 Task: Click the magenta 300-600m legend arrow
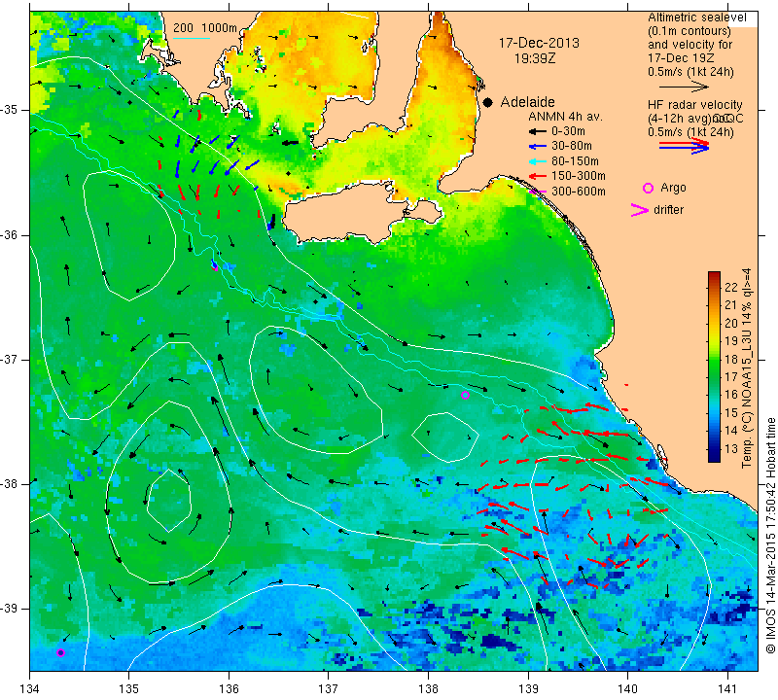pyautogui.click(x=537, y=192)
